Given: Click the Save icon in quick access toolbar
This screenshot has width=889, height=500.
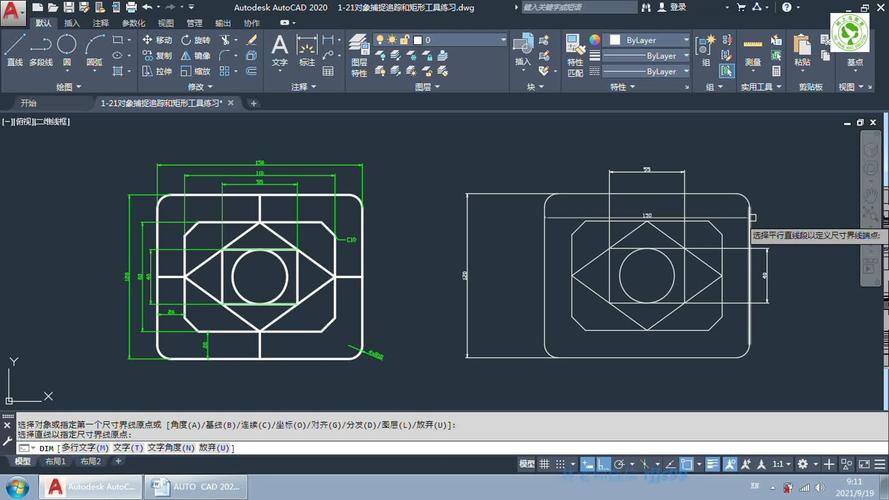Looking at the screenshot, I should tap(69, 7).
